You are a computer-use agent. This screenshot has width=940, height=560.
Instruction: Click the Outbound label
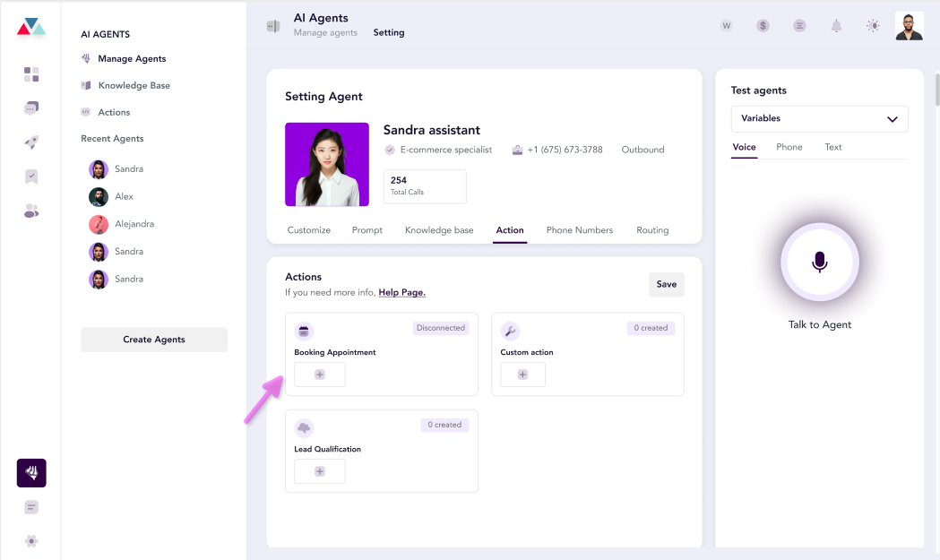click(642, 150)
